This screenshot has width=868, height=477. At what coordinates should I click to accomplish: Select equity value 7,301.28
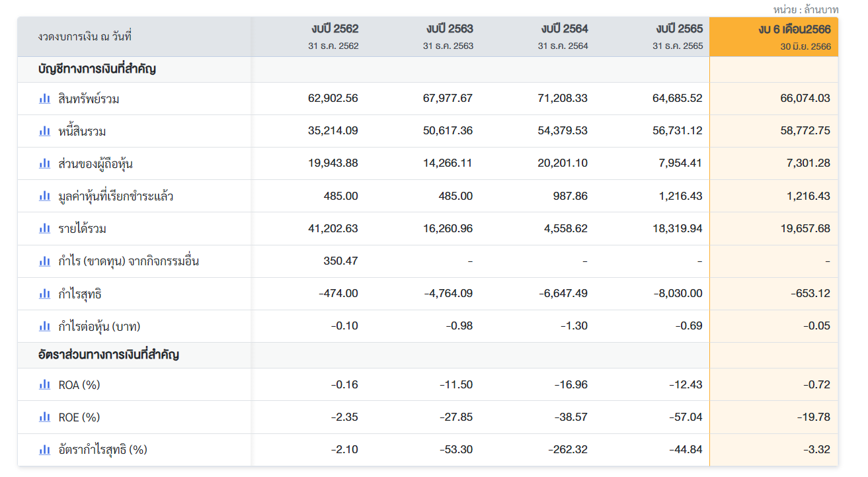809,163
